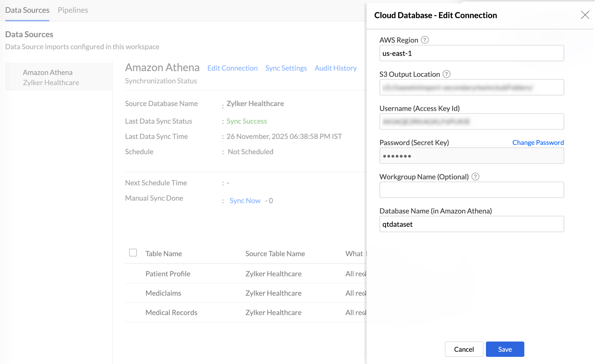Click the Change Password link
595x364 pixels.
[x=538, y=143]
